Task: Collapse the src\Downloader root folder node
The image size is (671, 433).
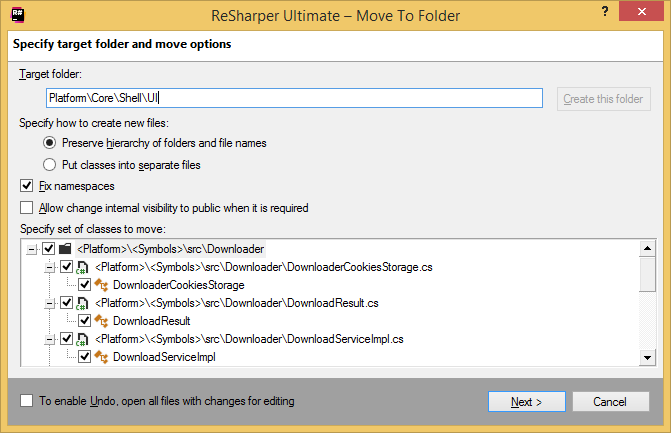Action: click(32, 248)
